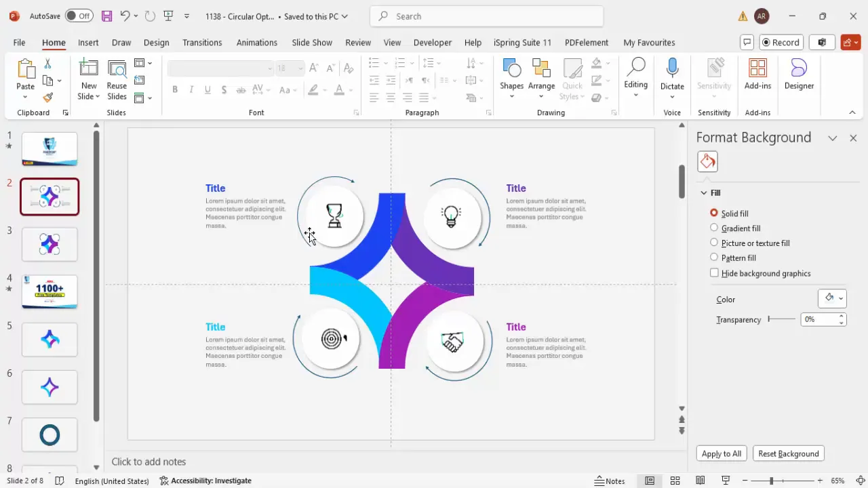This screenshot has height=488, width=868.
Task: Click the Save icon in title bar
Action: tap(107, 16)
